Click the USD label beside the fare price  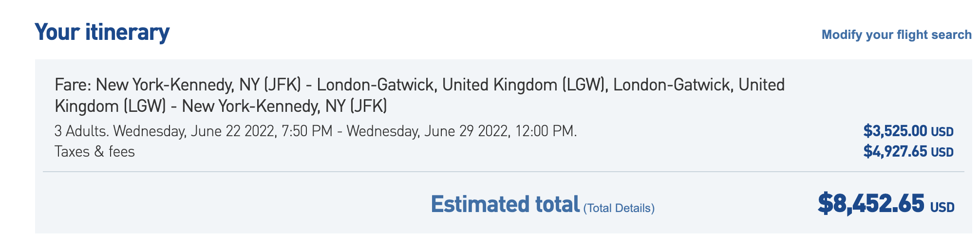[942, 132]
